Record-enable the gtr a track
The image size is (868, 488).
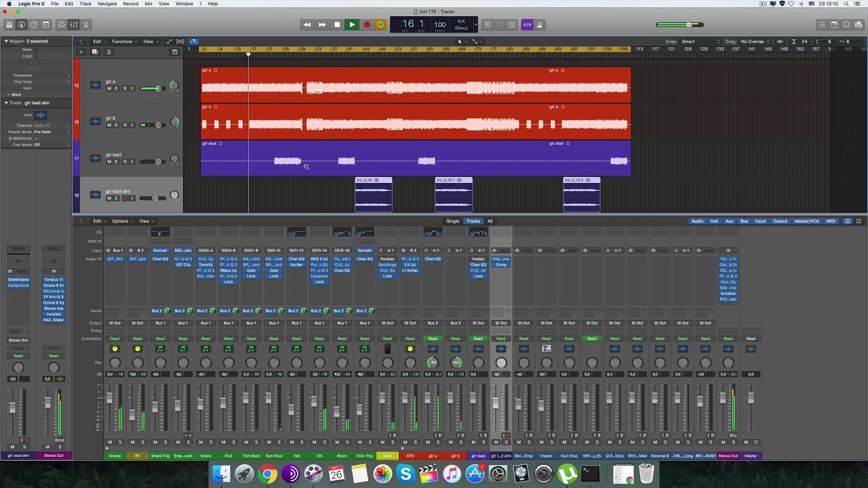pos(124,88)
